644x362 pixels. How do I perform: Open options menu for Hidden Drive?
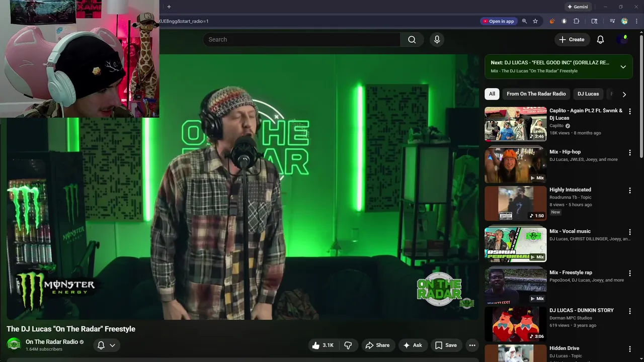coord(629,349)
